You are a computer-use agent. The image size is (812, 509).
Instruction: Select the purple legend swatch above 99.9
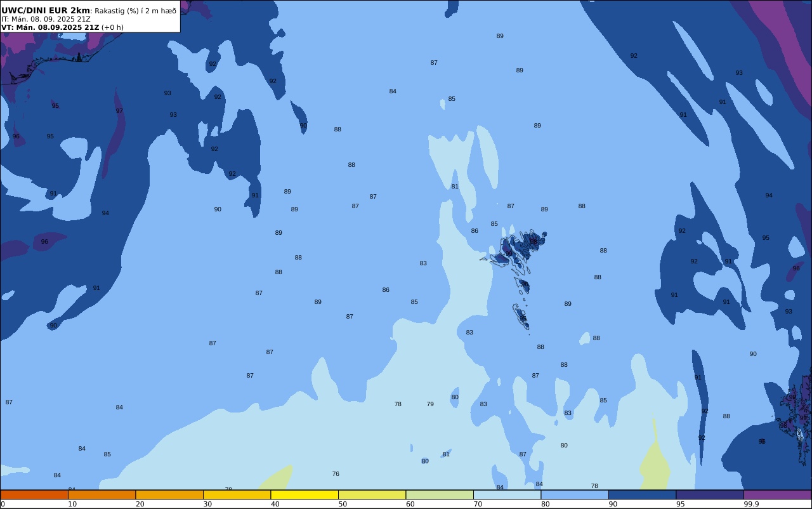777,494
